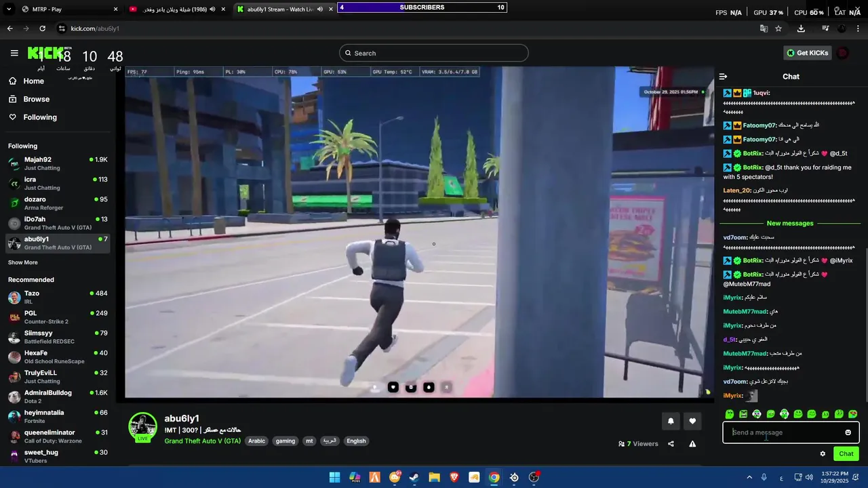Open AdmiralBulldog Dota 2 channel
This screenshot has width=868, height=488.
point(58,396)
